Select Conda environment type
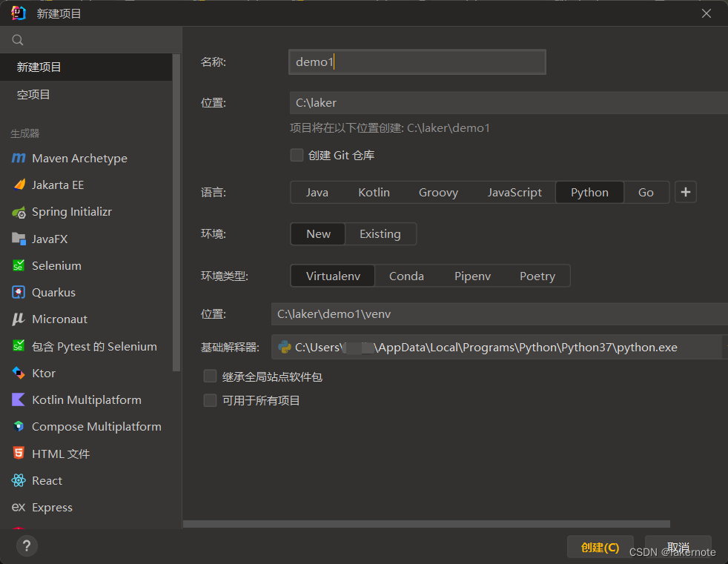 click(x=406, y=276)
